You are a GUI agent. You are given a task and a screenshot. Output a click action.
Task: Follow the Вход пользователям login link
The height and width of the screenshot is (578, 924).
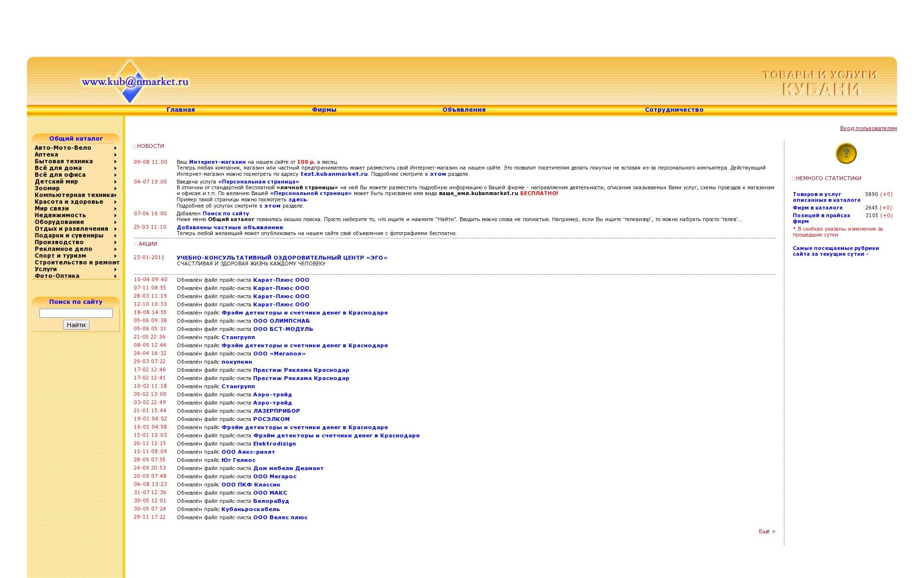tap(868, 128)
